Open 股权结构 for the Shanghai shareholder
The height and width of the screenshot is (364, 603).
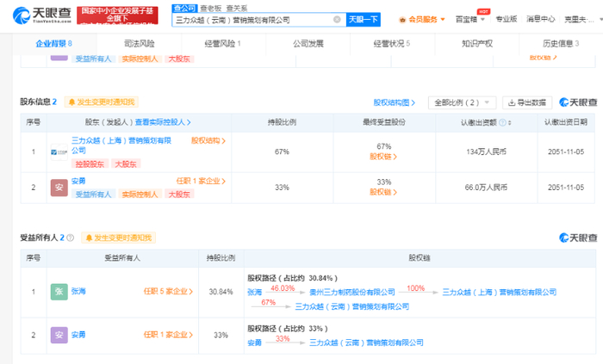(x=208, y=141)
